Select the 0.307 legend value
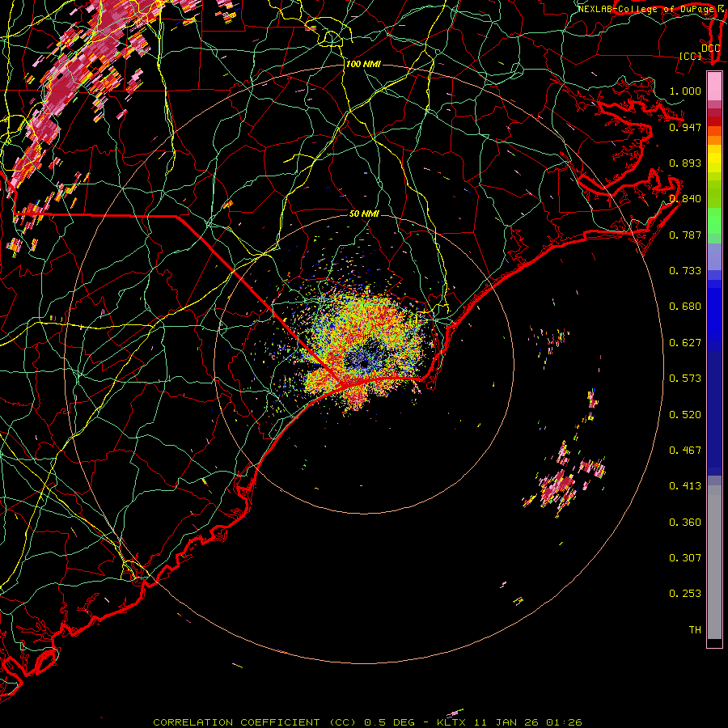Viewport: 728px width, 728px height. [x=685, y=558]
